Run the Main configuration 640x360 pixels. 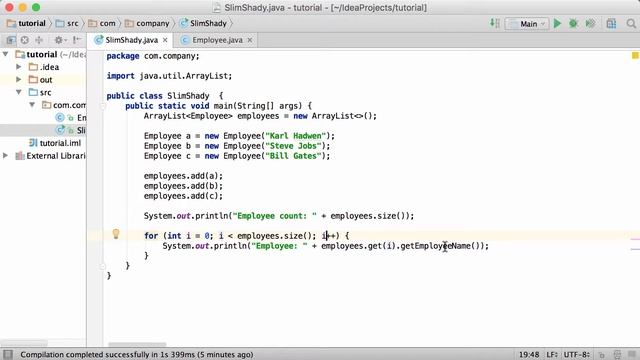pyautogui.click(x=557, y=24)
